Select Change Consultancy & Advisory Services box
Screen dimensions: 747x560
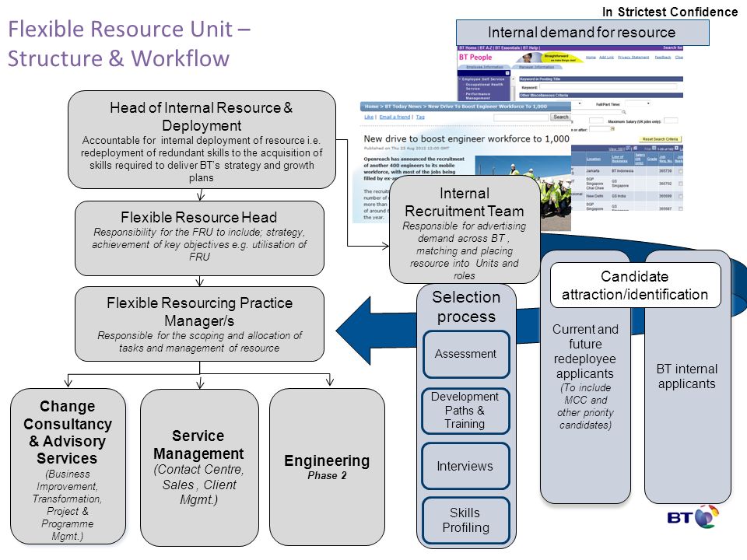click(68, 467)
